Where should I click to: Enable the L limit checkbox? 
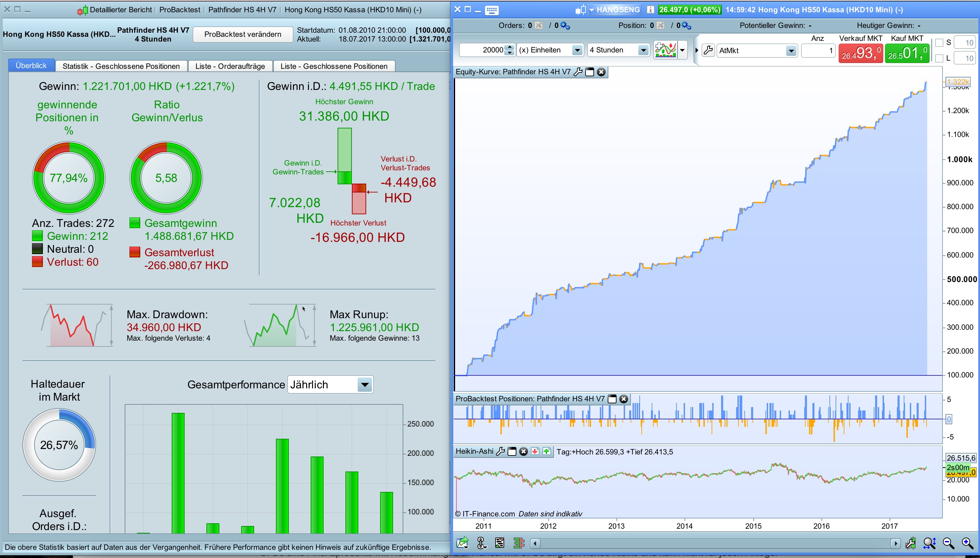click(x=939, y=58)
